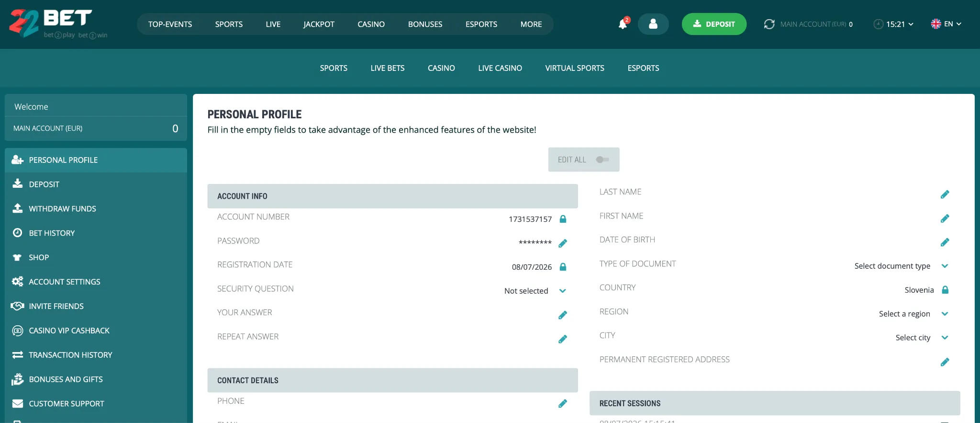Open JACKPOT menu item
Viewport: 980px width, 423px height.
319,24
